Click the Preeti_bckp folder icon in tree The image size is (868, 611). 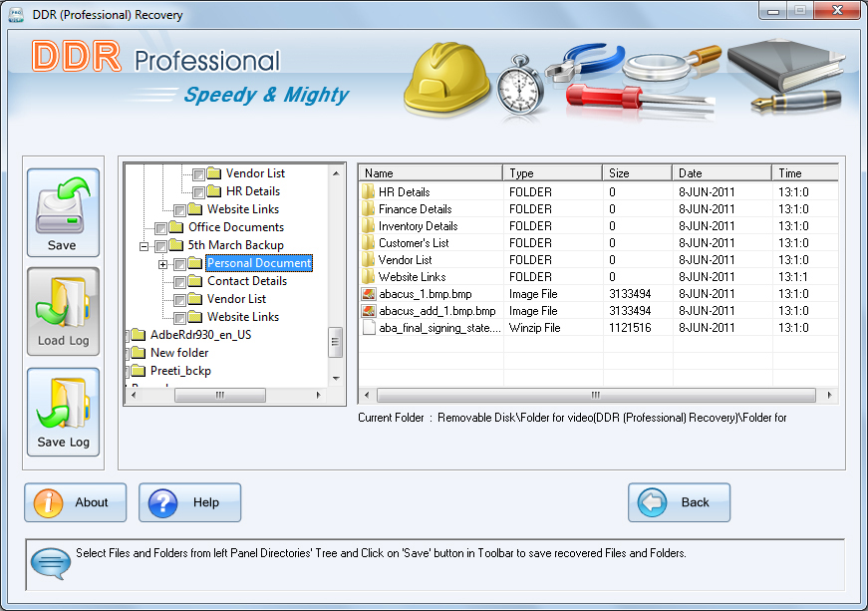point(139,371)
